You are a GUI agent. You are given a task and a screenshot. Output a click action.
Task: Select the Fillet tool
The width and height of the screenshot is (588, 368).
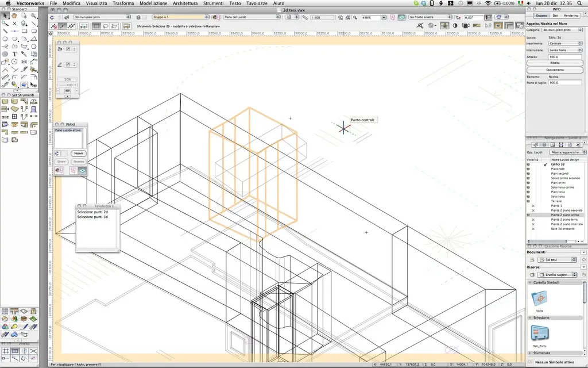[x=14, y=77]
